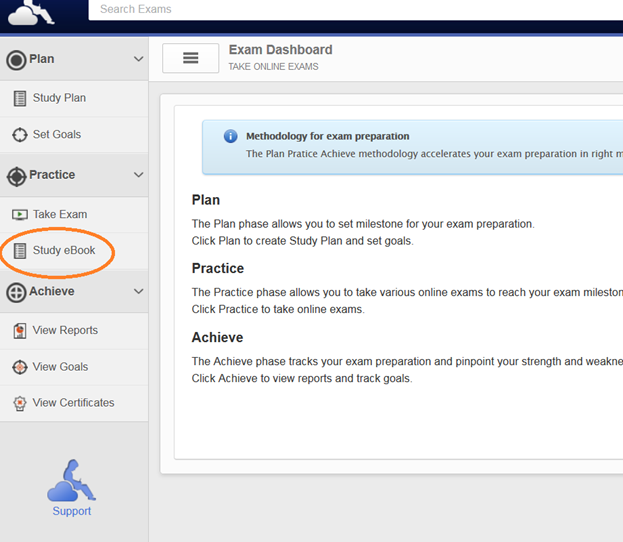This screenshot has width=623, height=542.
Task: Click the Study eBook document icon
Action: pyautogui.click(x=20, y=251)
